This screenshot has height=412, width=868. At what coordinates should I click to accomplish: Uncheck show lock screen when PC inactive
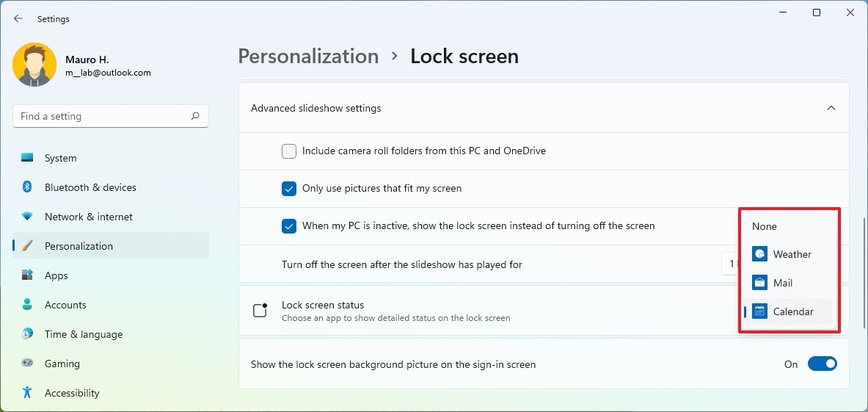[289, 226]
